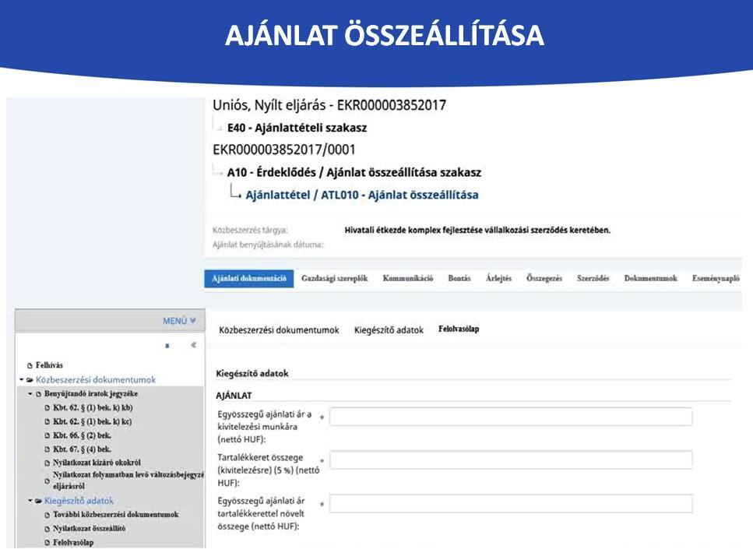
Task: Open További közbeszerzési dokumentumok item
Action: click(116, 515)
